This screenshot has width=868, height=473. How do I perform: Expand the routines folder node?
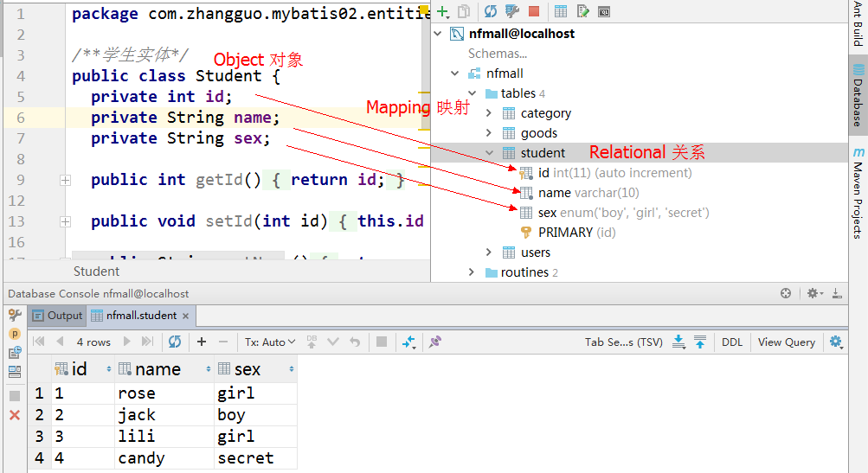[472, 272]
